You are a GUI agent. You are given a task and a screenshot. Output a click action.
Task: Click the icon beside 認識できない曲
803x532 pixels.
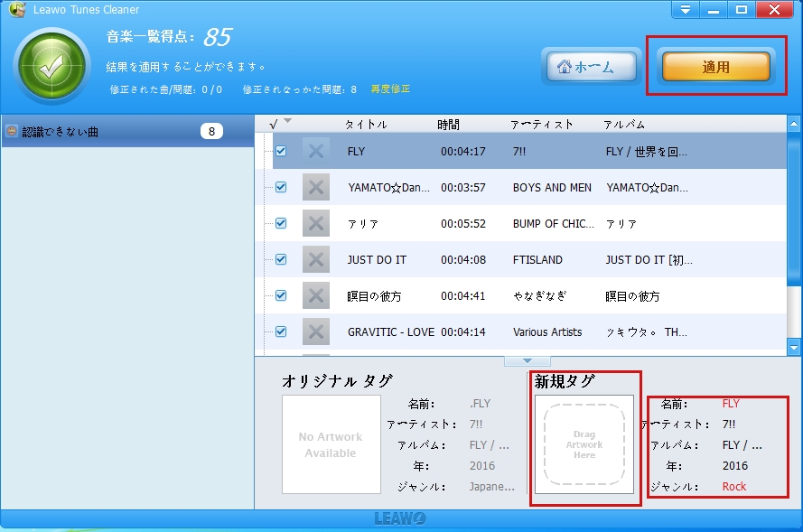(12, 132)
